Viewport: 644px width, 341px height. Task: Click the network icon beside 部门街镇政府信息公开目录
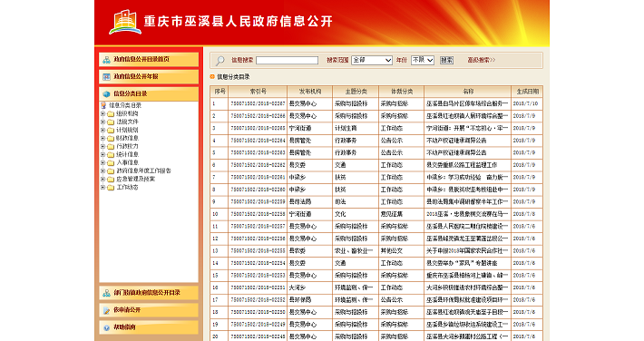106,293
